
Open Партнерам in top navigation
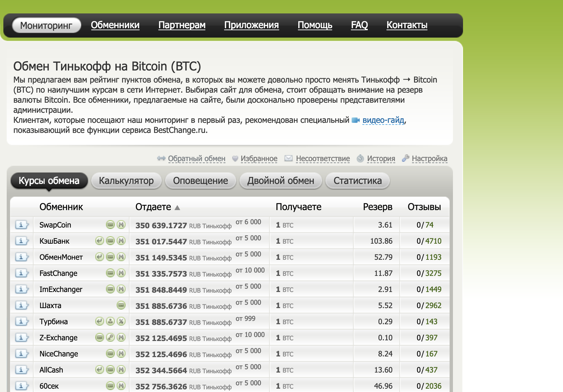[182, 25]
